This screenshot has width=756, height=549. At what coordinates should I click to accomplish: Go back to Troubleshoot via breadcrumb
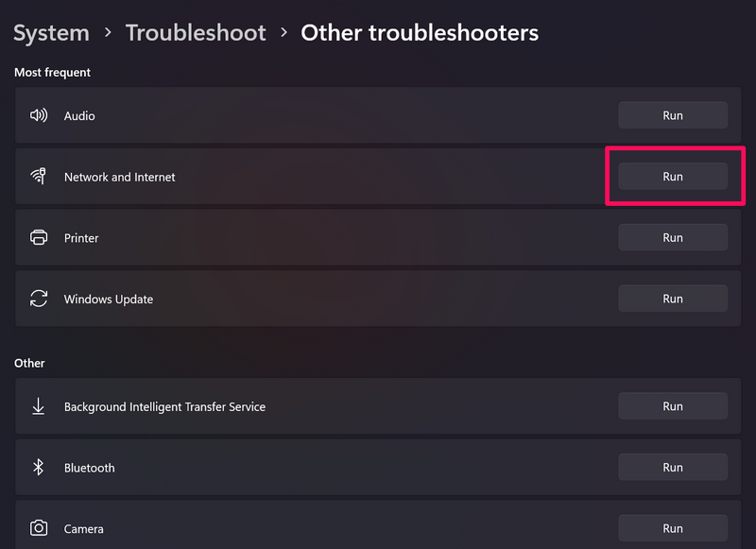click(196, 32)
